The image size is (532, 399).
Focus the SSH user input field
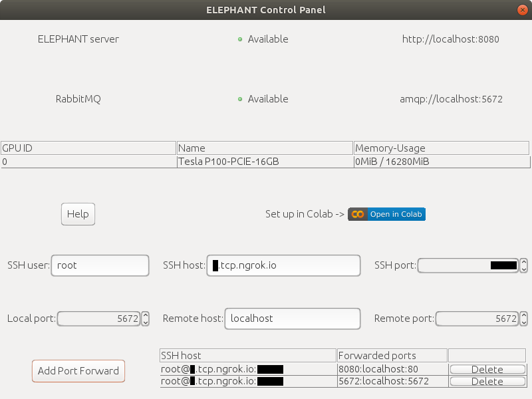coord(100,265)
